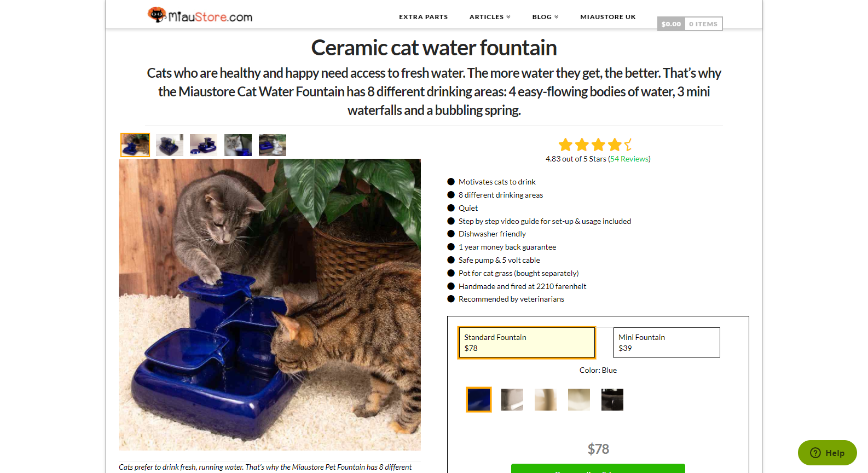Choose the blue color swatch
The width and height of the screenshot is (868, 473).
[x=479, y=400]
